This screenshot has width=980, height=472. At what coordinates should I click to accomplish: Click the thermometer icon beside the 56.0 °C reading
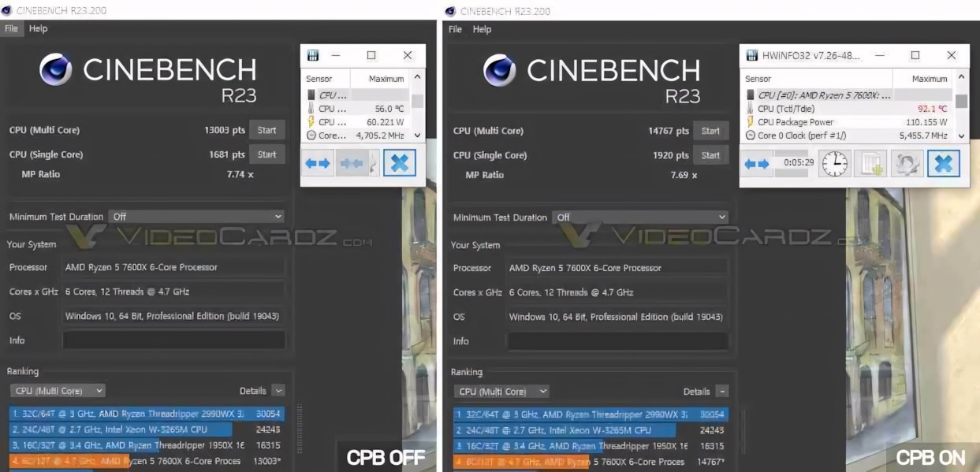311,109
